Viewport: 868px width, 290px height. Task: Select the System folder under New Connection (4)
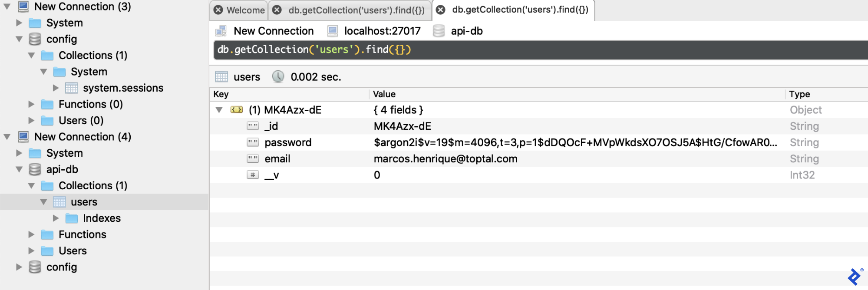pos(65,153)
